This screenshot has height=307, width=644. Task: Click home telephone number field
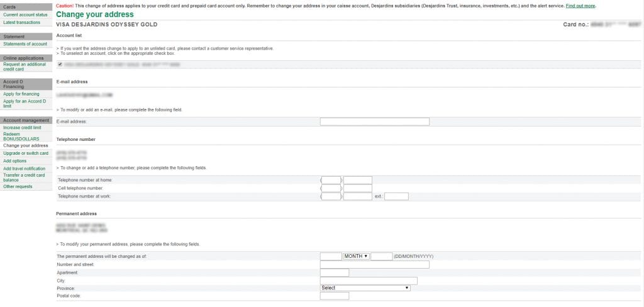click(358, 180)
